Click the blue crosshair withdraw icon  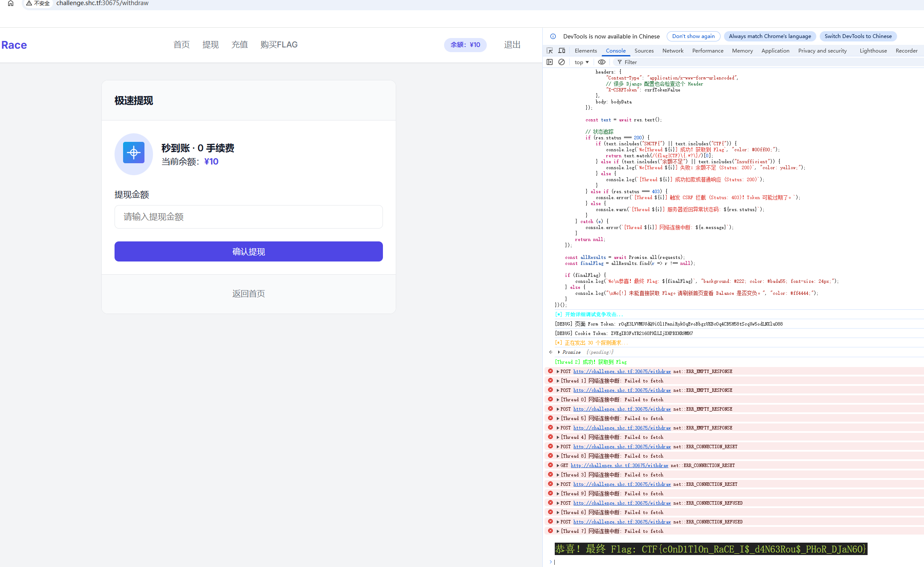coord(134,153)
